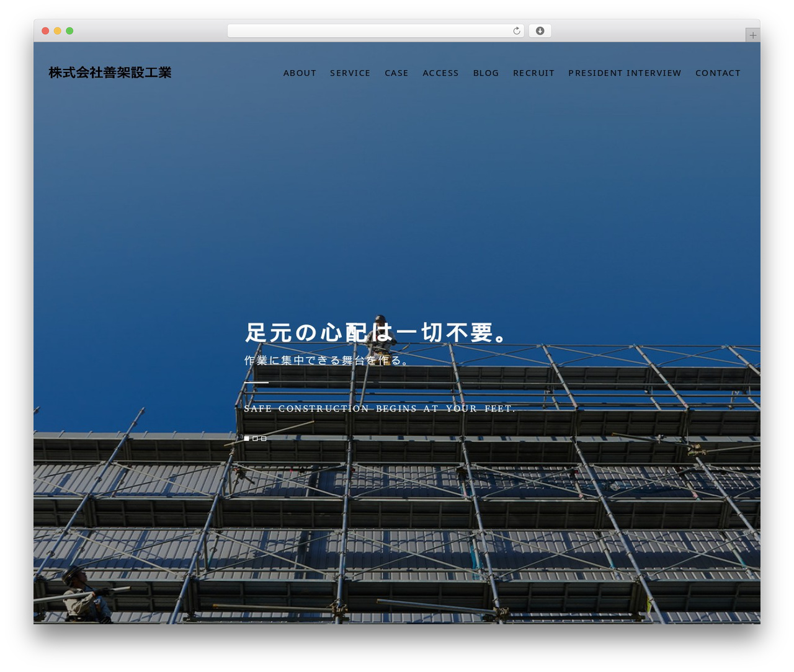Open the browser downloads button
This screenshot has height=672, width=794.
(540, 31)
